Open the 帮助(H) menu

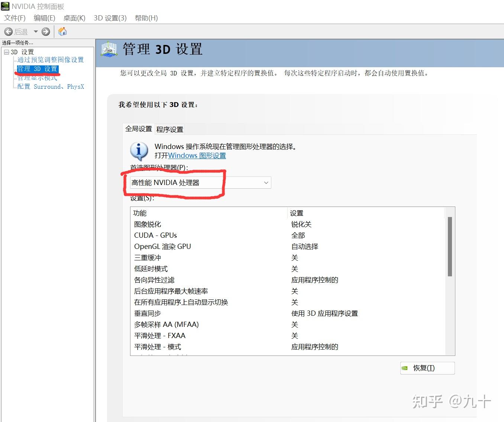click(x=146, y=18)
